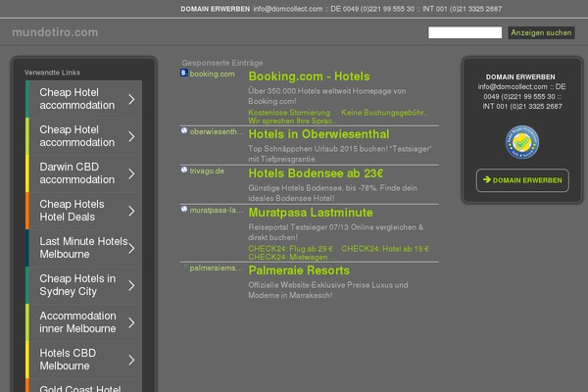
Task: Open first Cheap Hotel accommodation chevron
Action: (131, 99)
